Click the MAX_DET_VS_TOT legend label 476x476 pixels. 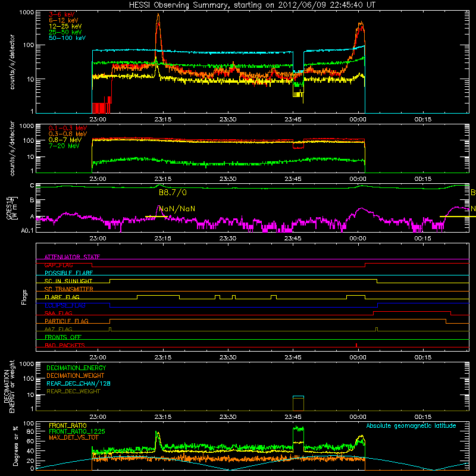point(74,438)
